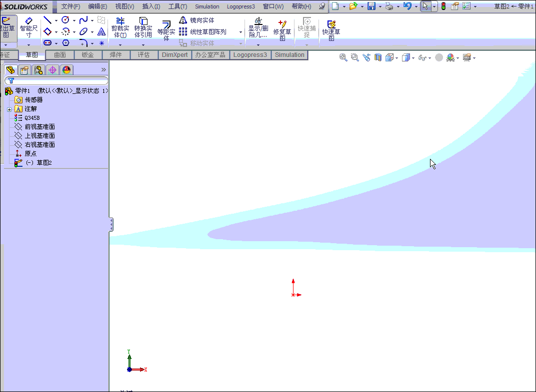Click the New document icon
This screenshot has width=536, height=392.
(x=335, y=6)
